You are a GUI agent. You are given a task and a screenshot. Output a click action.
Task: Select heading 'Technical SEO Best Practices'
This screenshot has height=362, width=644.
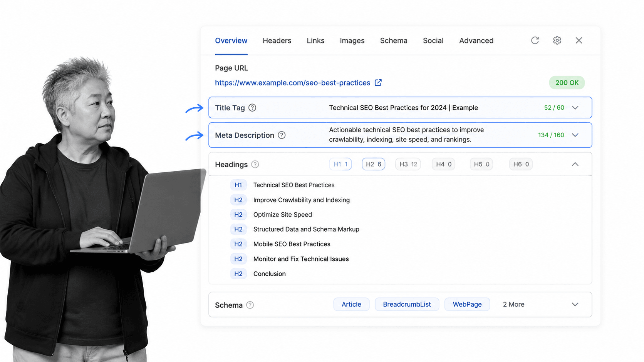293,185
